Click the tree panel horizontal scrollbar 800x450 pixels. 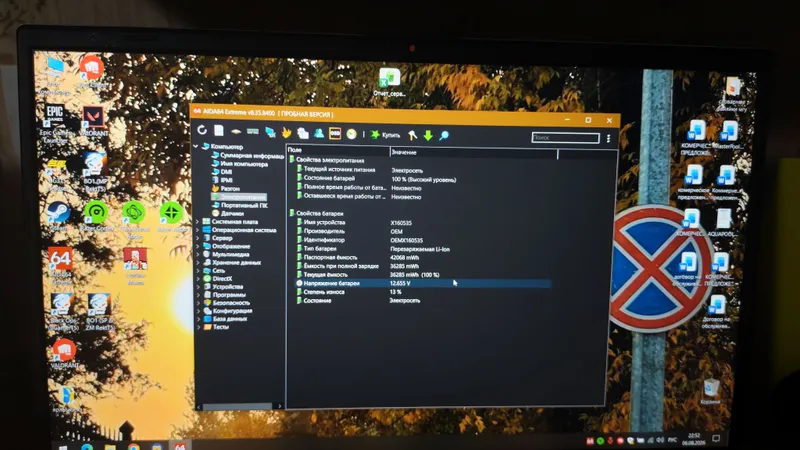click(238, 407)
